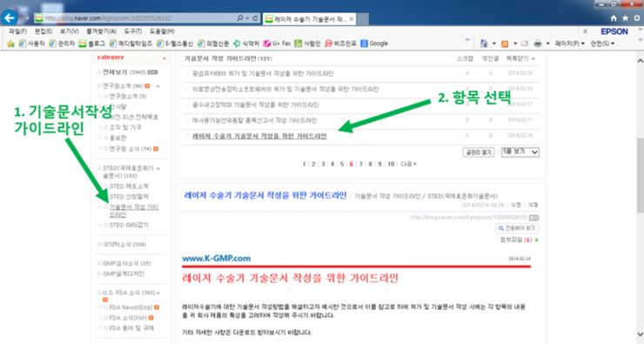Open the 식약처 bookmark
This screenshot has height=344, width=644.
(246, 44)
